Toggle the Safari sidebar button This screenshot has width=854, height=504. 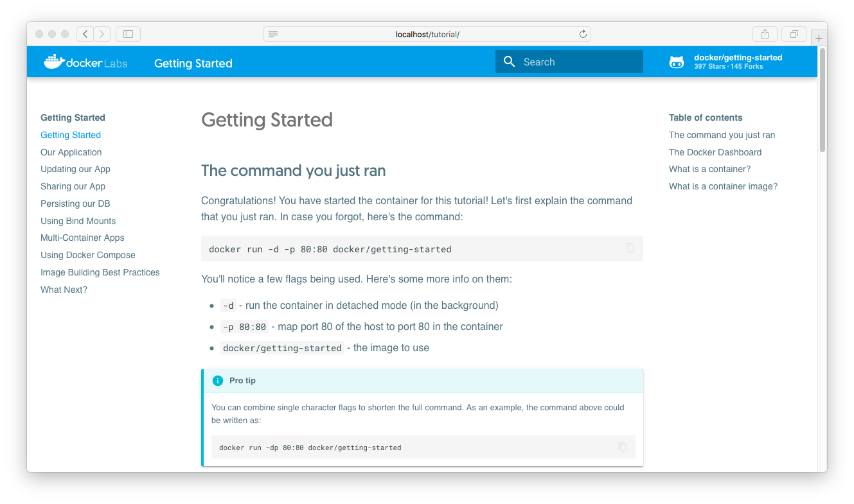click(128, 34)
